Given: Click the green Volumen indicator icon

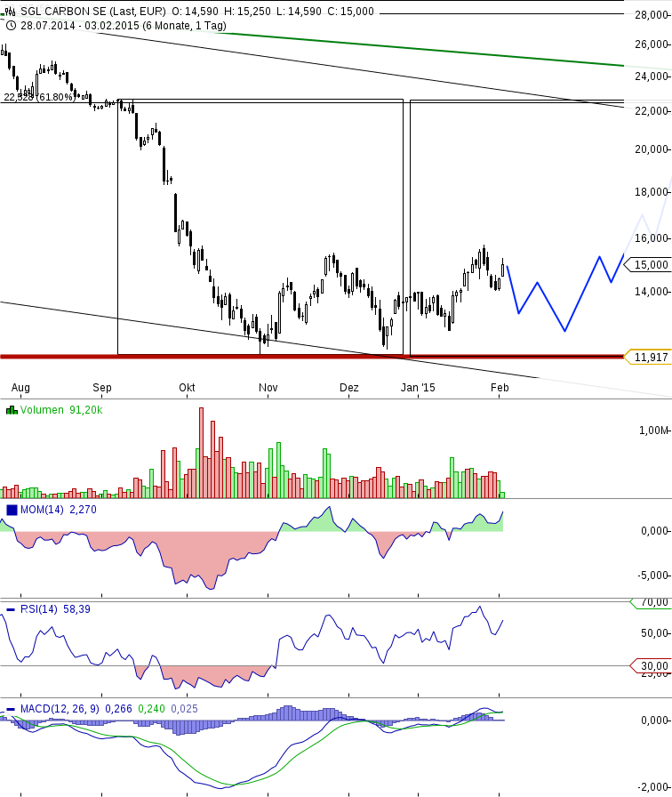Looking at the screenshot, I should click(x=12, y=410).
